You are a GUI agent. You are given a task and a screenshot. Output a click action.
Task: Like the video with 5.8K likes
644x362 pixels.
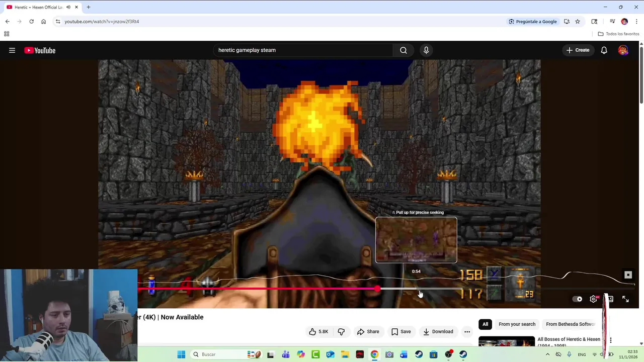pos(318,332)
